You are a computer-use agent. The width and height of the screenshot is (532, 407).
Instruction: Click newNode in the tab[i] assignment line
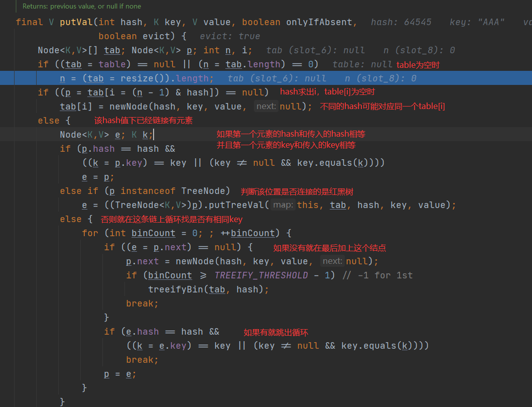click(128, 107)
